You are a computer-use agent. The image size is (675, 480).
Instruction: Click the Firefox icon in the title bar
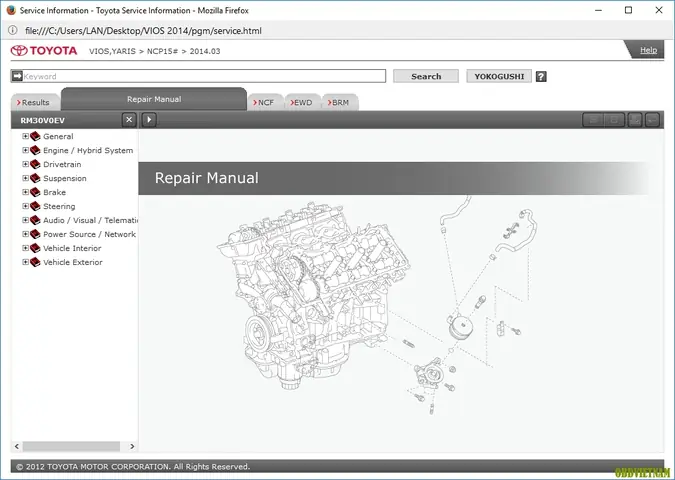(11, 10)
